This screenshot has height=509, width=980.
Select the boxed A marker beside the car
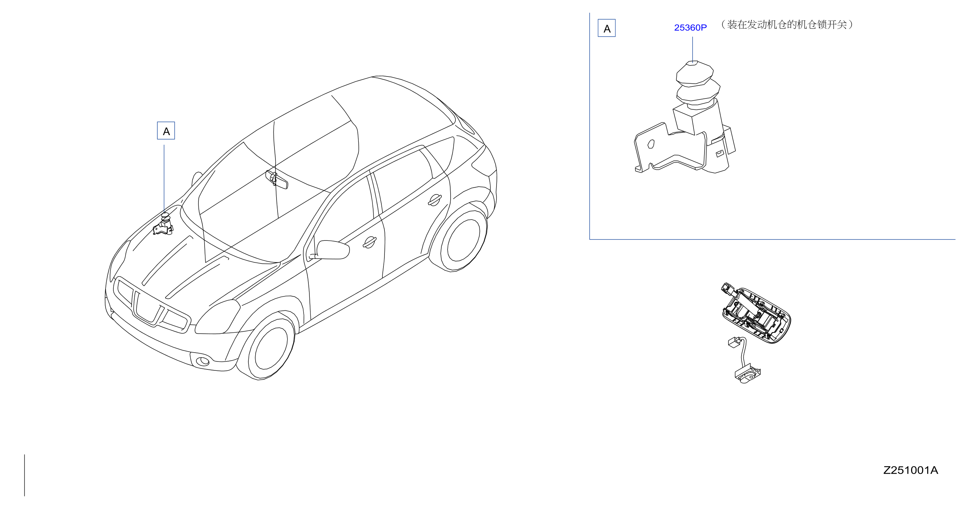coord(166,131)
